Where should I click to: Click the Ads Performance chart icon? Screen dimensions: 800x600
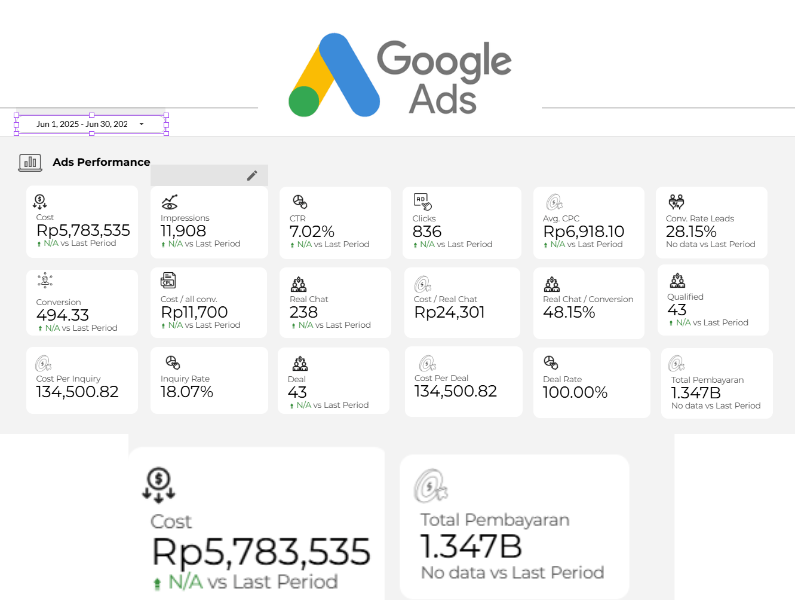[30, 162]
